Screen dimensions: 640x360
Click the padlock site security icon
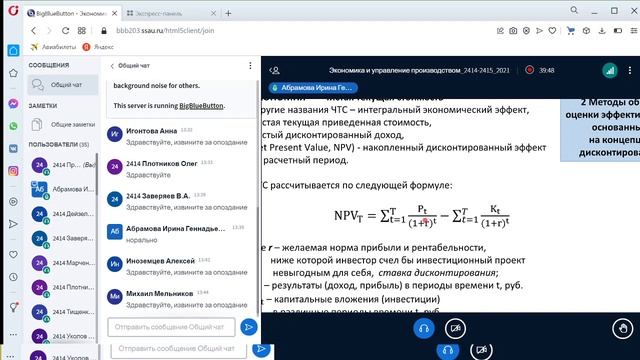104,31
